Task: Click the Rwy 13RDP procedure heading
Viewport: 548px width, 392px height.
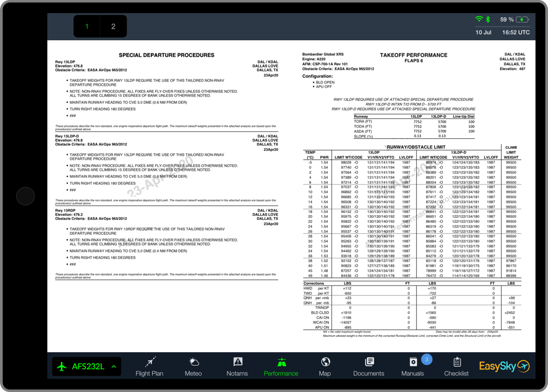Action: point(65,210)
